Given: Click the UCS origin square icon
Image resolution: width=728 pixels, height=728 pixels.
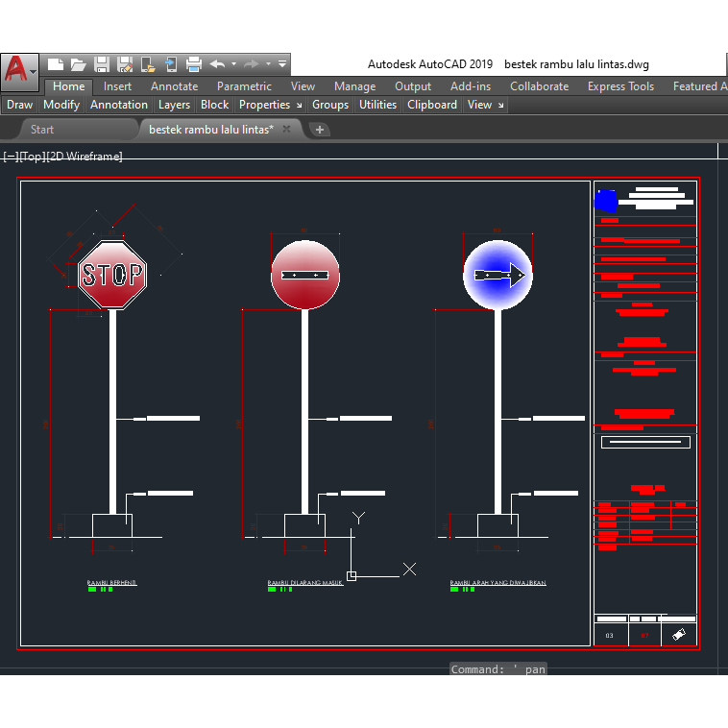Looking at the screenshot, I should tap(352, 576).
